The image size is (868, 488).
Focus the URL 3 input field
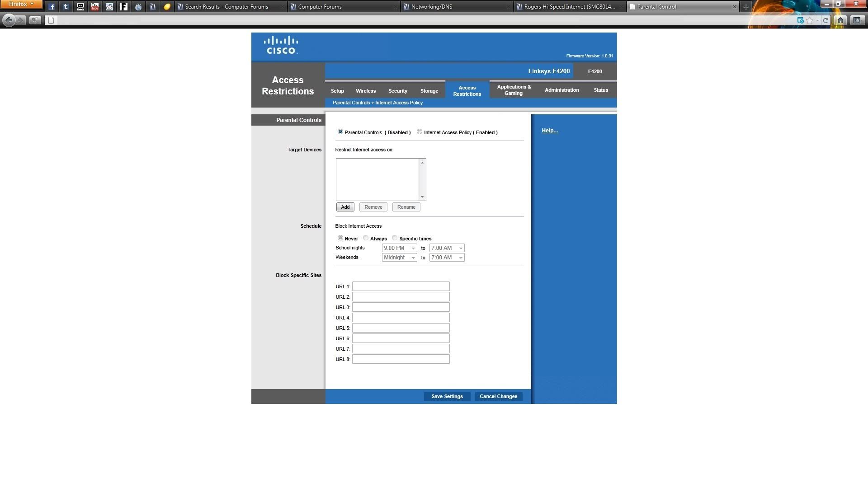(x=401, y=307)
